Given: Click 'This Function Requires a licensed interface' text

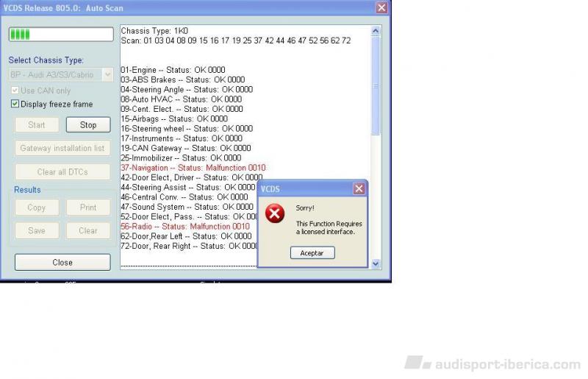Looking at the screenshot, I should (329, 227).
